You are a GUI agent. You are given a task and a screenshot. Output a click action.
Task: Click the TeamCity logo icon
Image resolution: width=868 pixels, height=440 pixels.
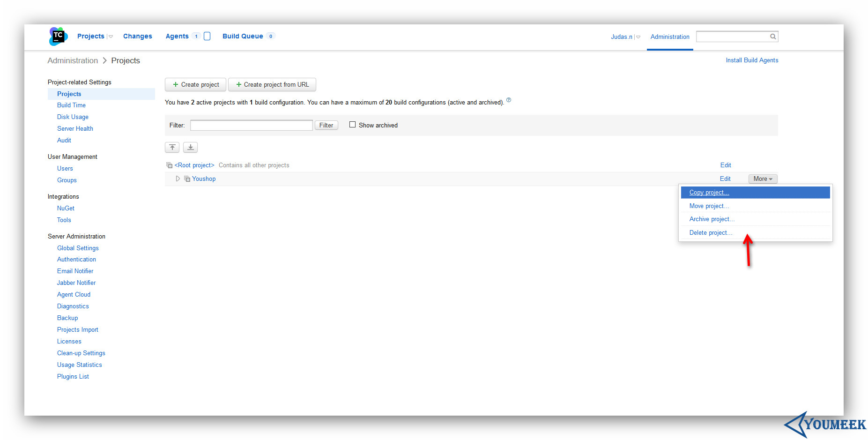tap(58, 36)
